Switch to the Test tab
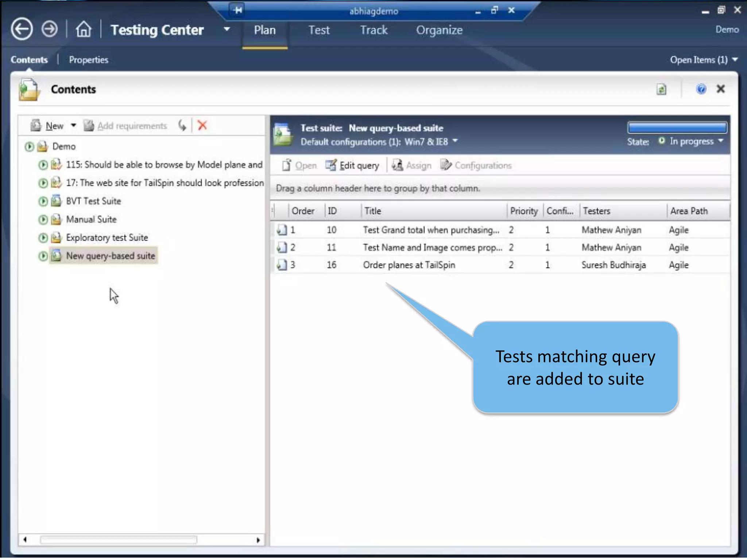 pyautogui.click(x=319, y=30)
